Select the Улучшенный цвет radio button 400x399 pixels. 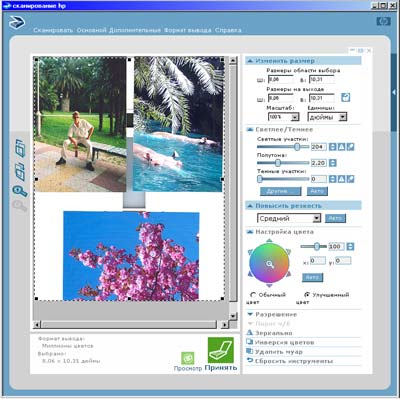pyautogui.click(x=307, y=295)
